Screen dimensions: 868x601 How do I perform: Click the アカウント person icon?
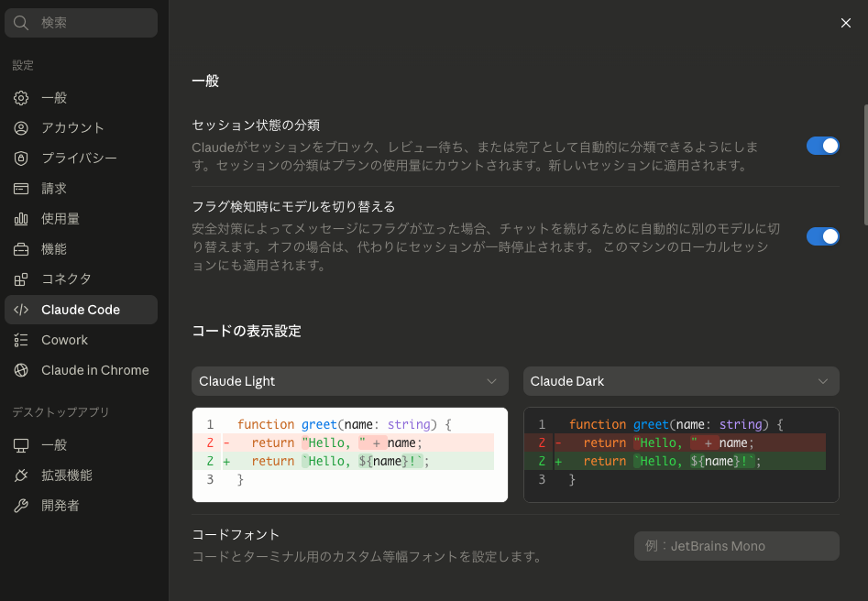click(21, 128)
